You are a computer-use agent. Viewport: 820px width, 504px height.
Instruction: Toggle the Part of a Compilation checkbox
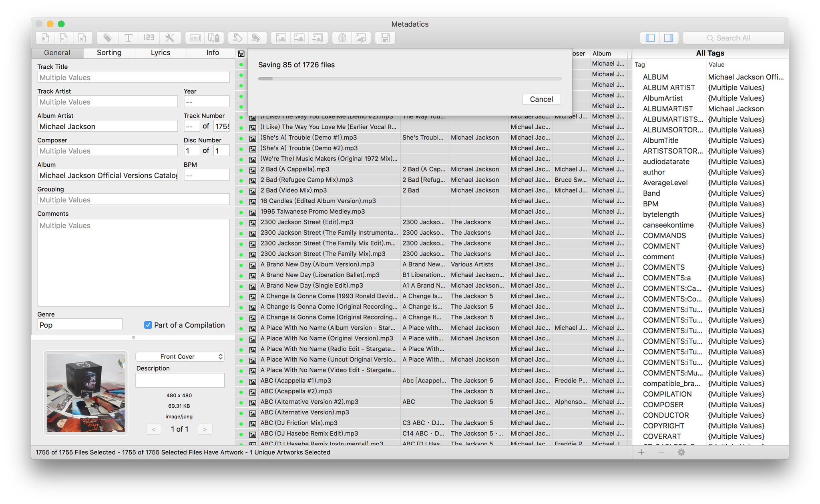(148, 325)
